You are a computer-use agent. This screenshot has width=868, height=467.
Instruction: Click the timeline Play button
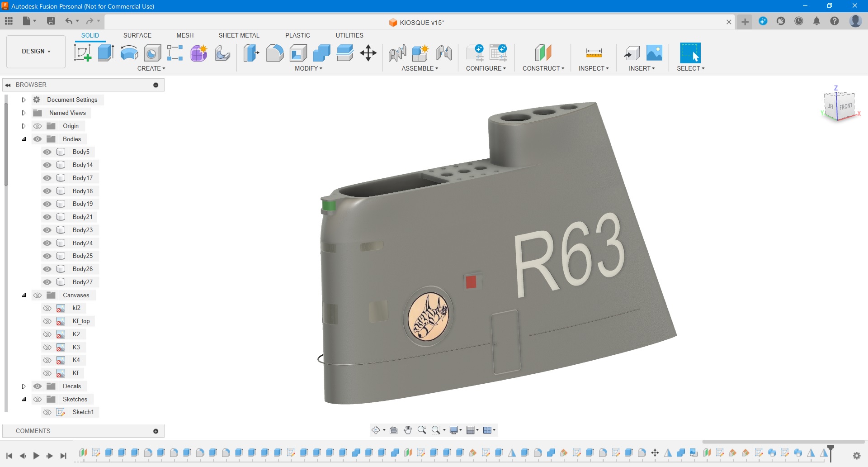36,456
